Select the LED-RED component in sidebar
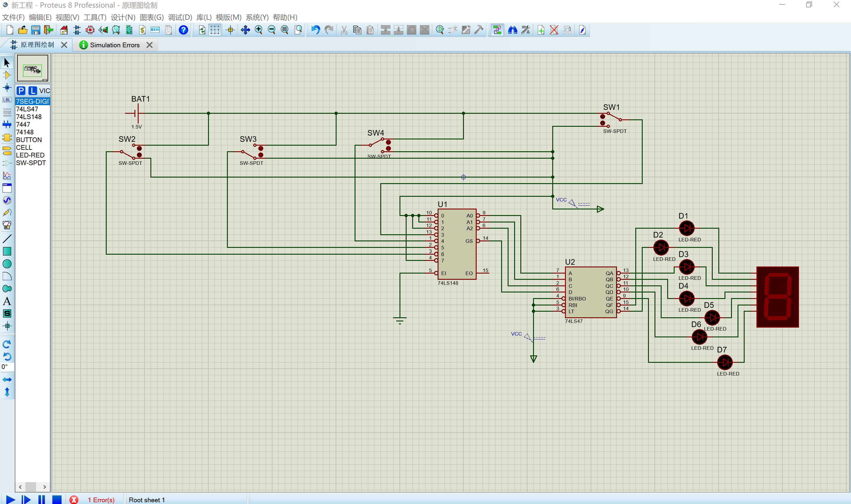The width and height of the screenshot is (851, 504). (30, 155)
